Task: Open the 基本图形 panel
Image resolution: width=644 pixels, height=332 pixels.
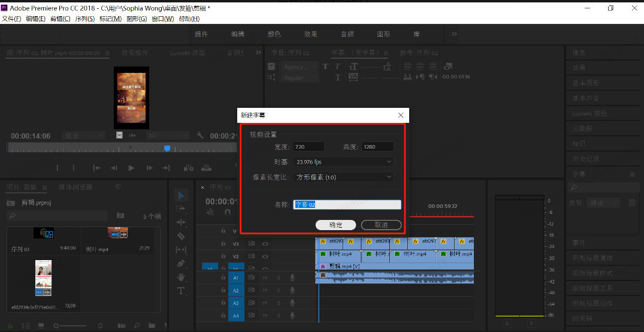Action: (586, 83)
